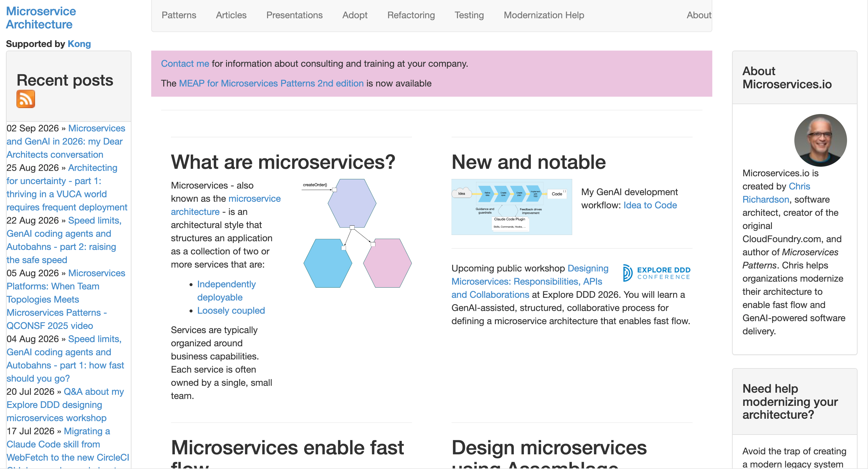Open MEAP for Microservices Patterns 2nd edition
This screenshot has height=469, width=868.
tap(271, 83)
